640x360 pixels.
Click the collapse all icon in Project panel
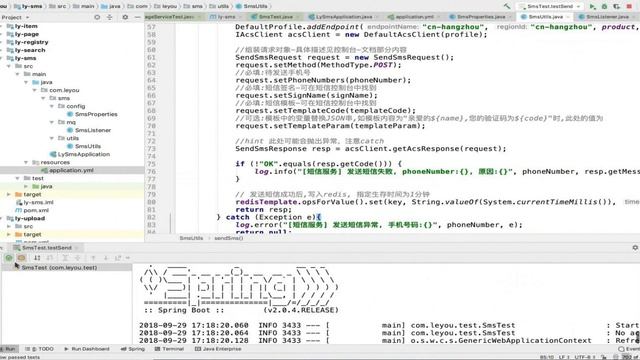click(109, 17)
